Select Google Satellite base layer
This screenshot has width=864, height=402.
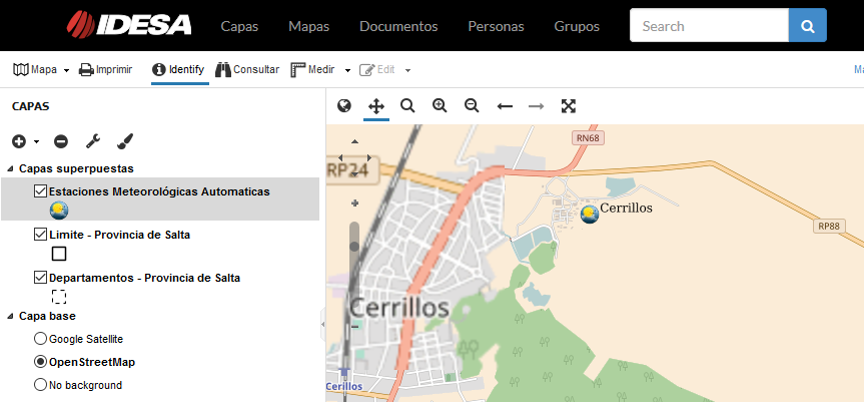point(40,339)
